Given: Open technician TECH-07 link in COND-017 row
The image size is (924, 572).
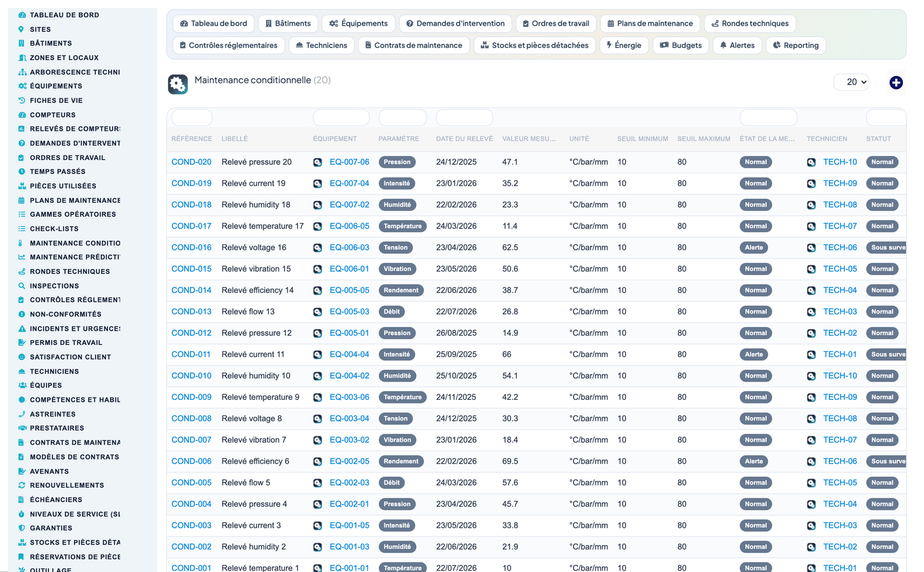Looking at the screenshot, I should tap(840, 226).
